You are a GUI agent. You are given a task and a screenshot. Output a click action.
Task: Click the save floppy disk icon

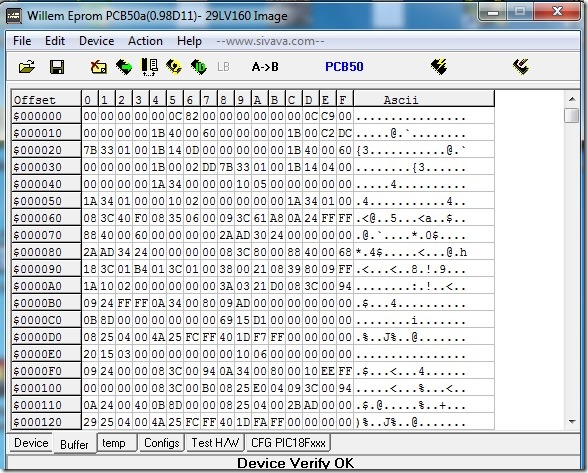(x=57, y=67)
